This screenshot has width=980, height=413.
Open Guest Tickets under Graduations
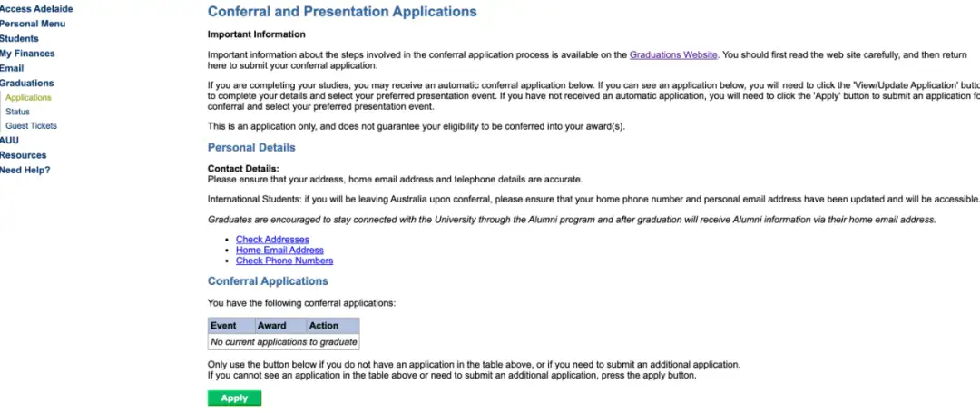[31, 125]
